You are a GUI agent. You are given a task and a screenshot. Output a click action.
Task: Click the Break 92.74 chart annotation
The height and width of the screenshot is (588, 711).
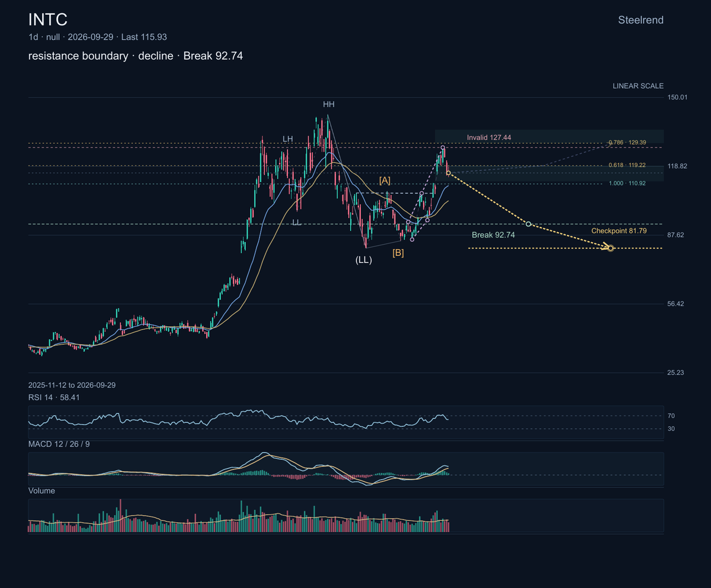[494, 235]
